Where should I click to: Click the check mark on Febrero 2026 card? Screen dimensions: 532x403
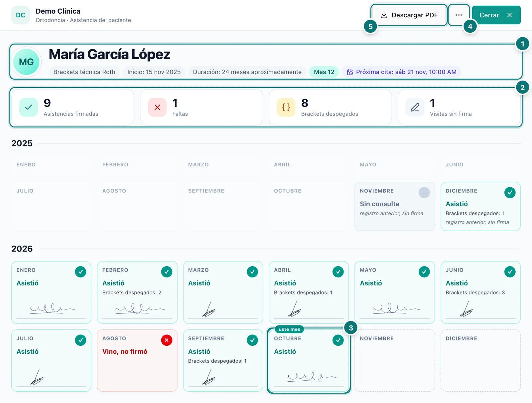click(x=167, y=272)
